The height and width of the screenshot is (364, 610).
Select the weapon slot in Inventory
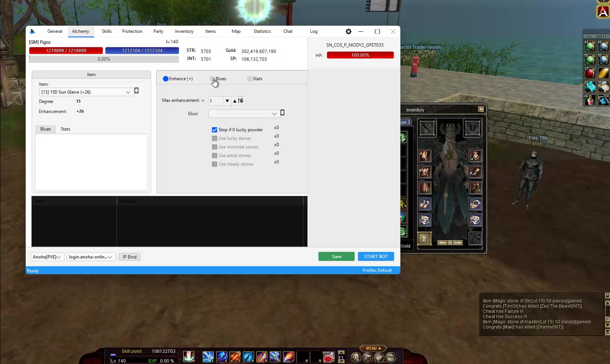coord(427,128)
